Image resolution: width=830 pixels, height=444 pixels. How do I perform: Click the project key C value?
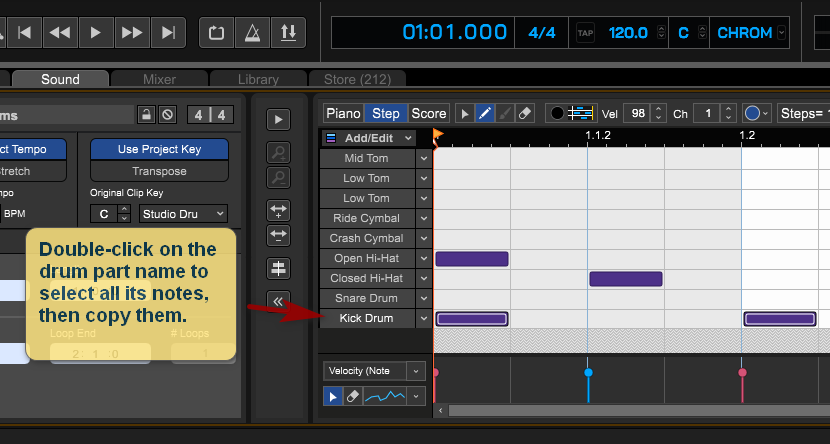point(683,33)
